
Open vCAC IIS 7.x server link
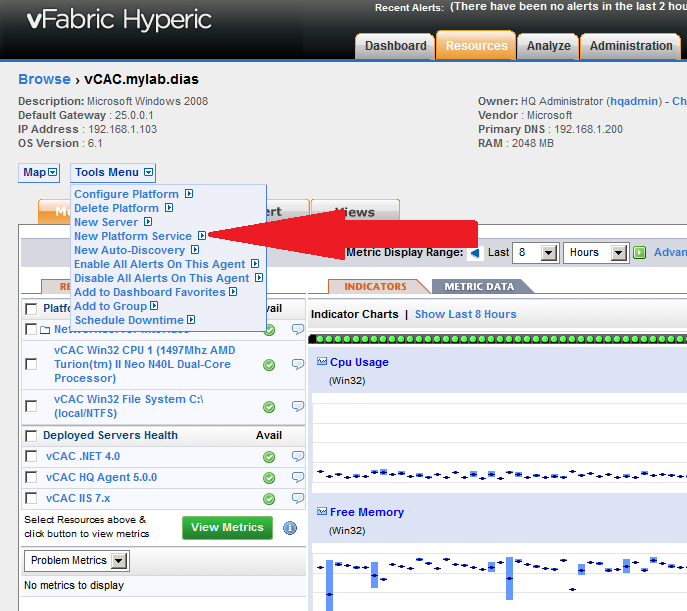tap(78, 498)
